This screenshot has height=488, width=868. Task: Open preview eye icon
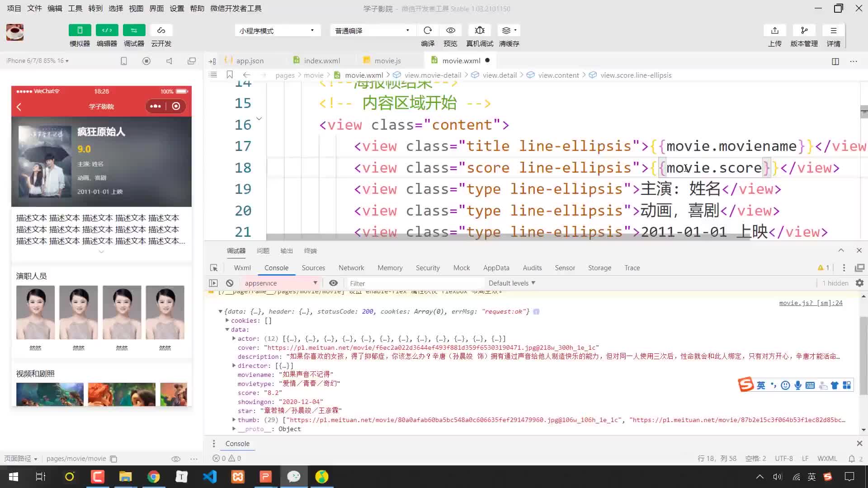pos(450,30)
